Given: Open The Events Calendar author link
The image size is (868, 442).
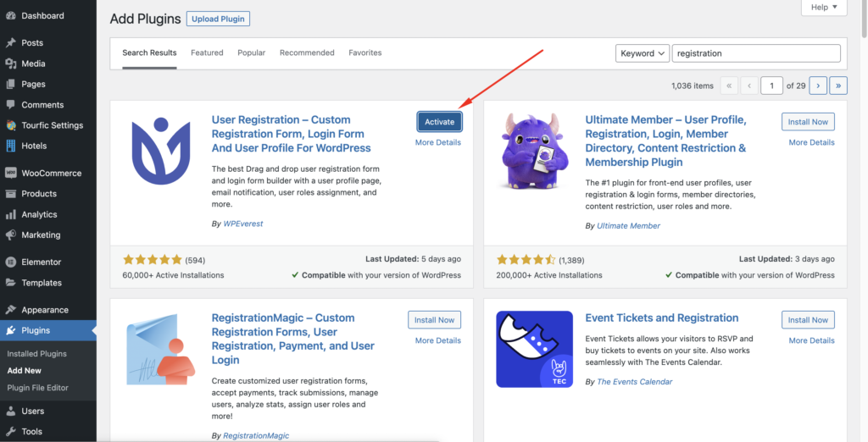Looking at the screenshot, I should 634,382.
